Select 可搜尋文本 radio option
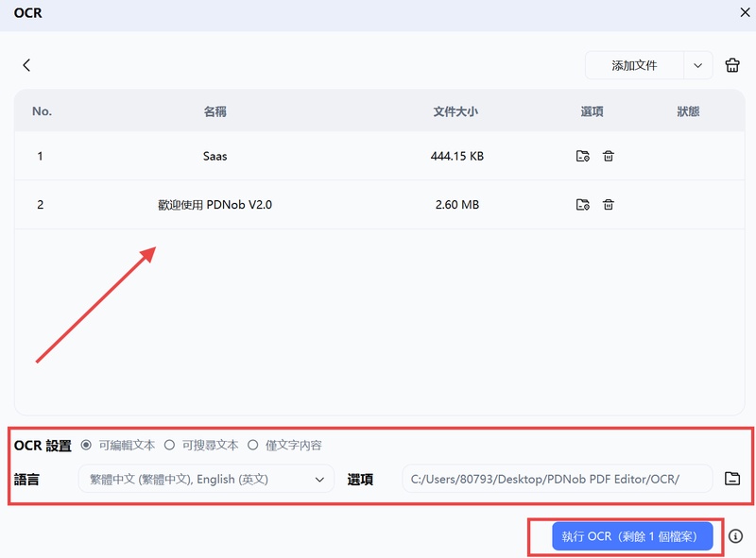This screenshot has height=558, width=756. pyautogui.click(x=169, y=445)
